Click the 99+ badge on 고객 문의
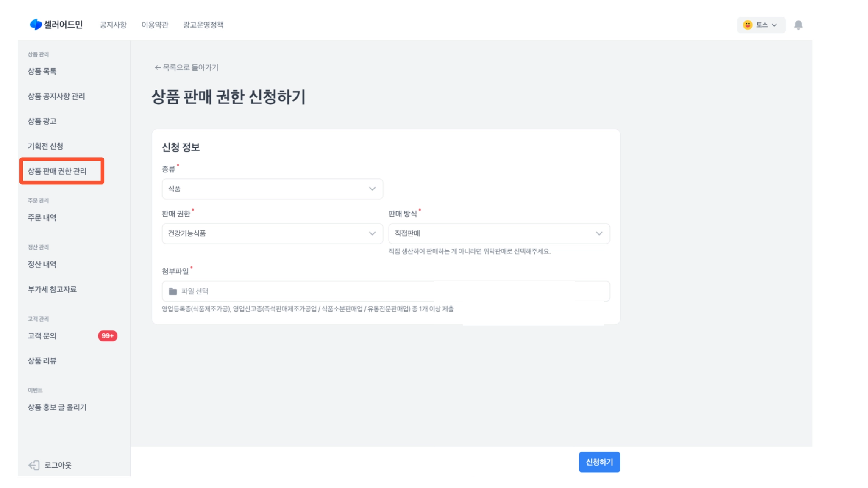This screenshot has width=868, height=488. 108,336
